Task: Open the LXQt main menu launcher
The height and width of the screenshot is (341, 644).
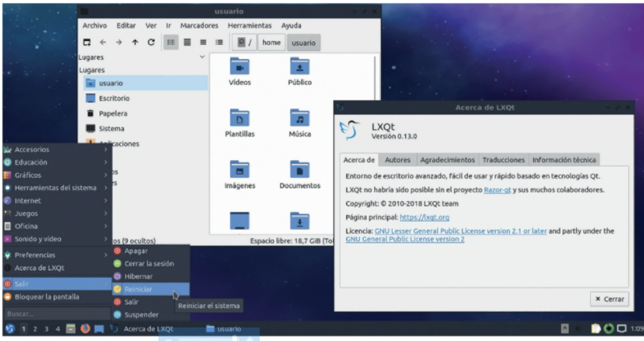Action: tap(10, 329)
